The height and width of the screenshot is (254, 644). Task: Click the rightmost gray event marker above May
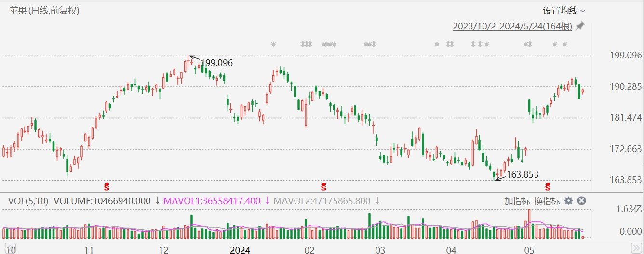pos(565,44)
